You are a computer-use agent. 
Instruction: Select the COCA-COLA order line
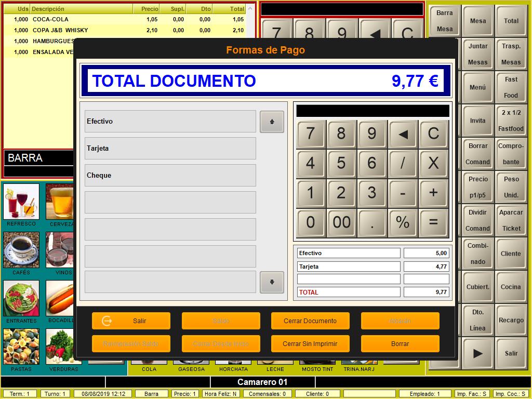pos(125,19)
